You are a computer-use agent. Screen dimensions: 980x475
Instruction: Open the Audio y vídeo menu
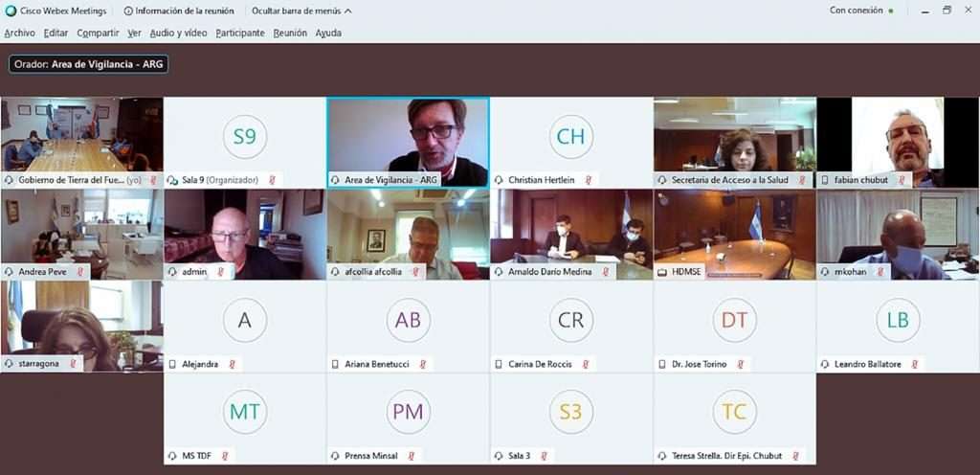[178, 34]
